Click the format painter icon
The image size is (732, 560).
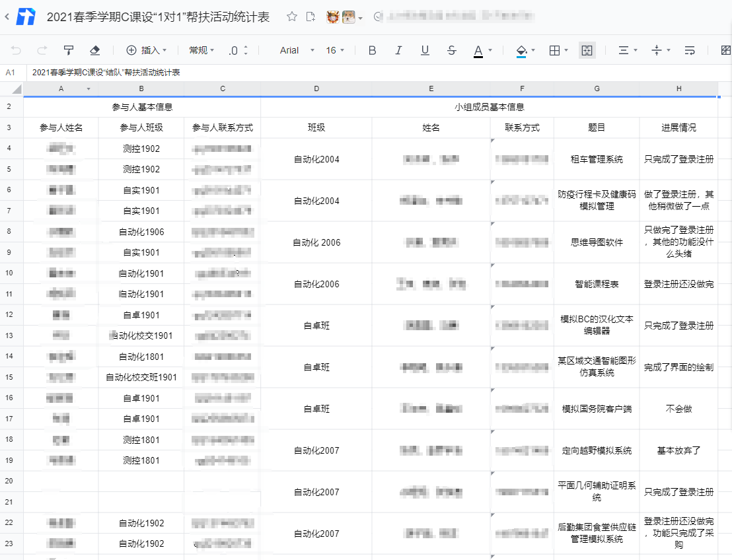(68, 50)
